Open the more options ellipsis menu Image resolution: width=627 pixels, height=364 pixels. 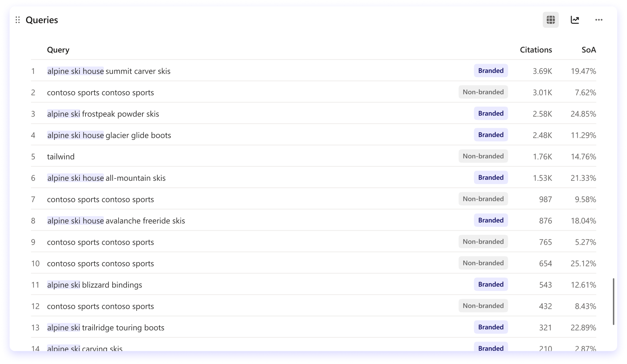coord(599,20)
